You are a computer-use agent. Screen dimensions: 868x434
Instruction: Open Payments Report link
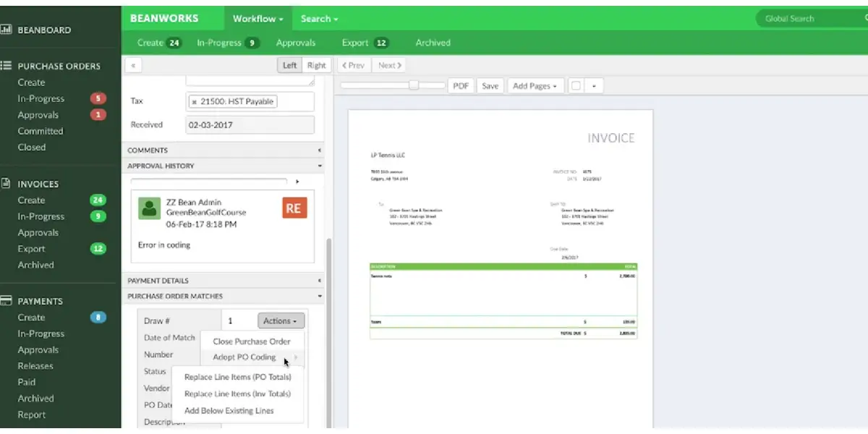32,414
